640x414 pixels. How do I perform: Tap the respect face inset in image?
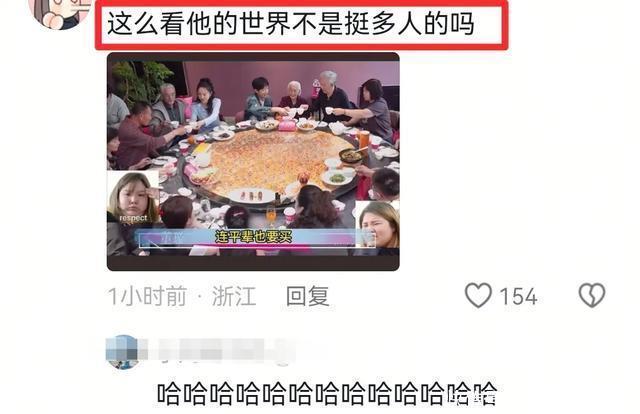133,198
